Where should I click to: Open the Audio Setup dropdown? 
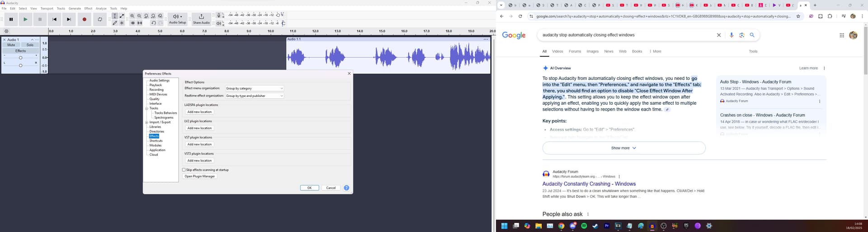click(177, 19)
